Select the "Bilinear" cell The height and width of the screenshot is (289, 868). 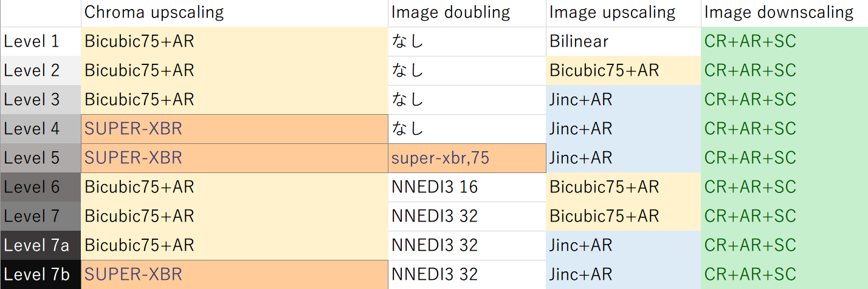click(x=623, y=42)
